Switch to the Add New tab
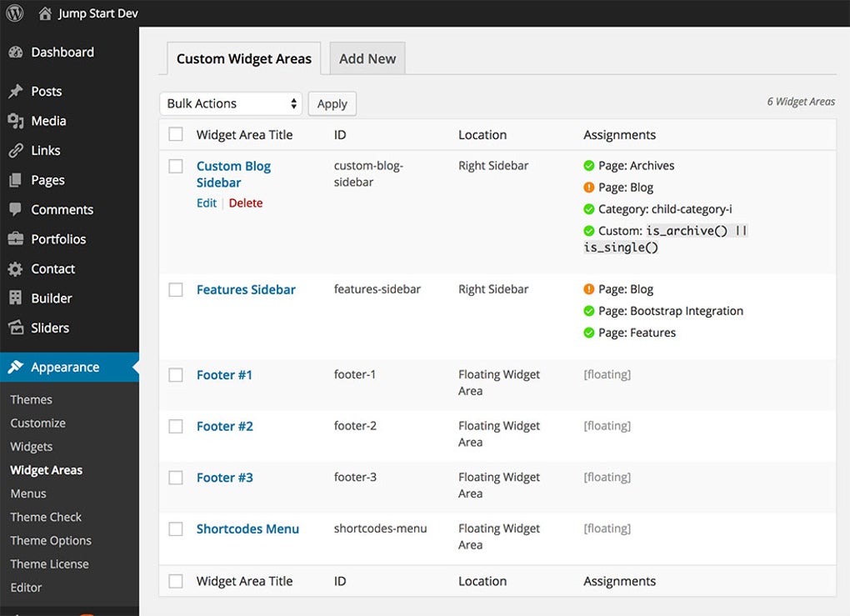Image resolution: width=850 pixels, height=616 pixels. coord(367,58)
